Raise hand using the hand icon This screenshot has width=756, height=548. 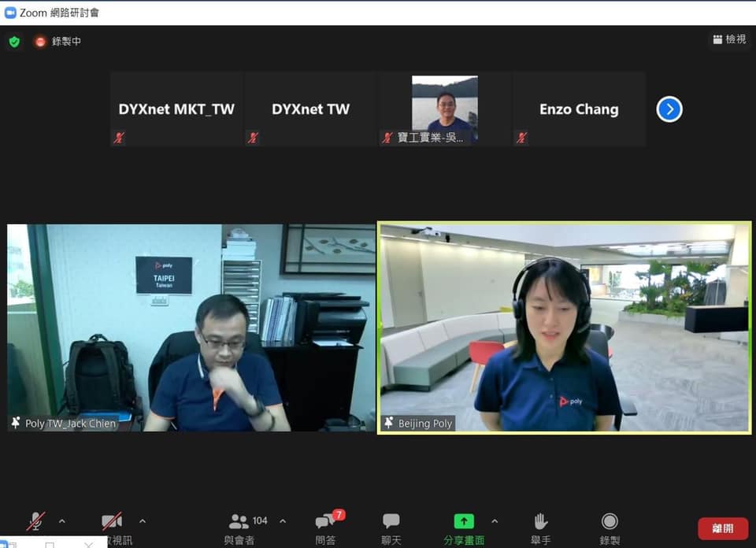[x=540, y=521]
